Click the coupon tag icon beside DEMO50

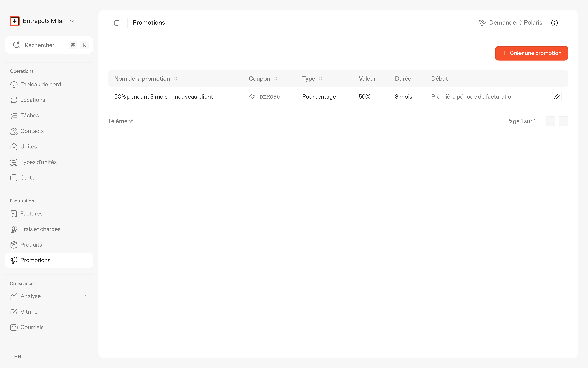[x=252, y=97]
